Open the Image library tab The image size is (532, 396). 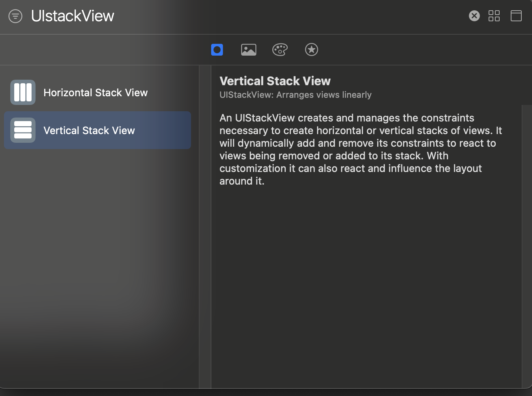[x=249, y=50]
